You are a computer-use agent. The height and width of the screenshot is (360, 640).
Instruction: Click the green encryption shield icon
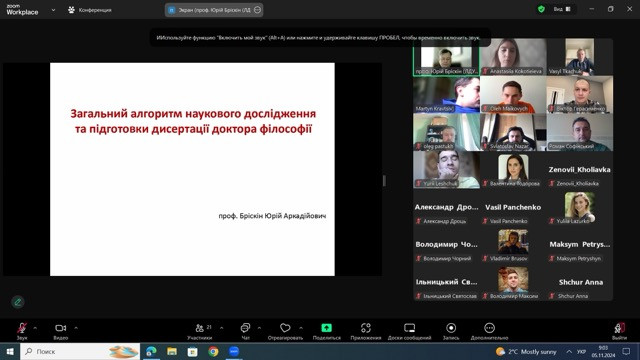click(x=541, y=9)
